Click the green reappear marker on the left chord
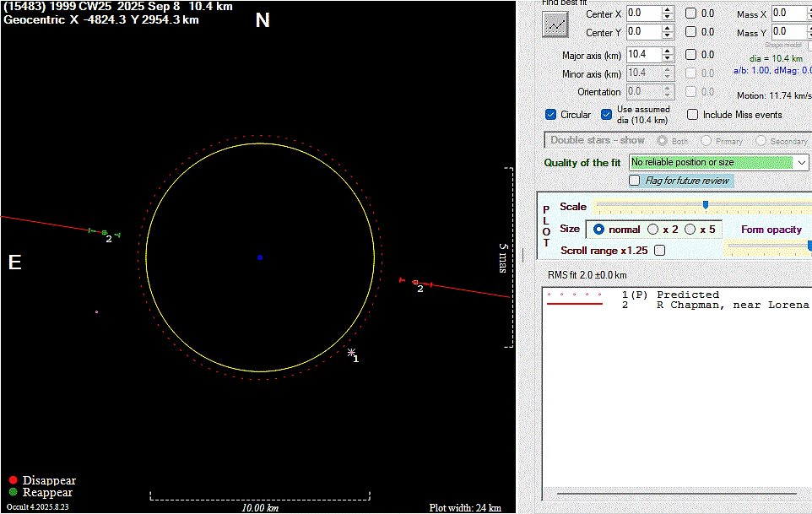Image resolution: width=812 pixels, height=514 pixels. [104, 232]
